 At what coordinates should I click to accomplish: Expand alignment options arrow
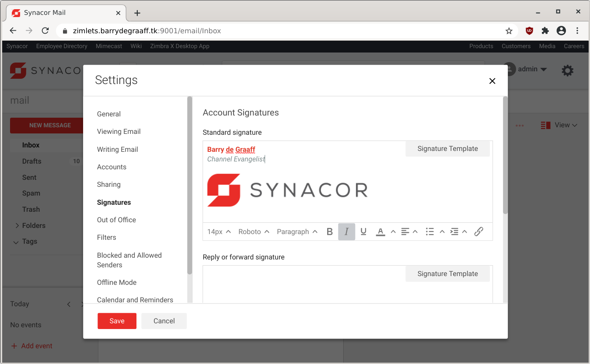tap(415, 232)
